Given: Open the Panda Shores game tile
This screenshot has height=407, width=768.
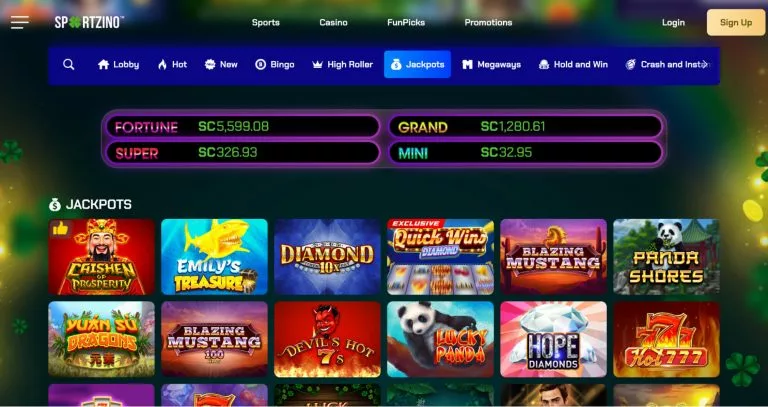Looking at the screenshot, I should 667,257.
